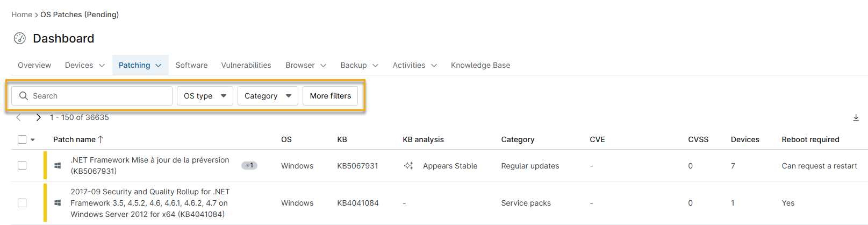
Task: Click the search magnifier icon
Action: pos(24,96)
